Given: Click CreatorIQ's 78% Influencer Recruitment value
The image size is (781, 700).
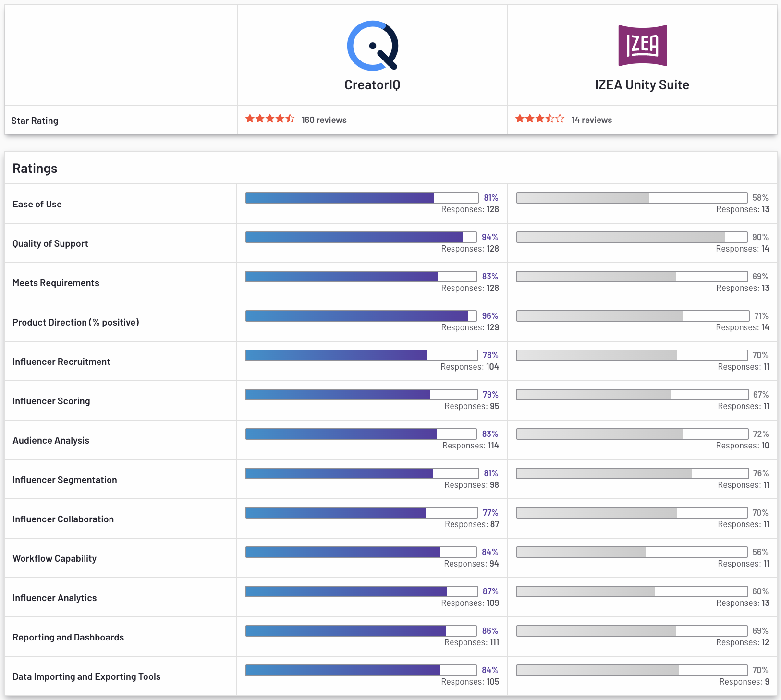Looking at the screenshot, I should [490, 355].
